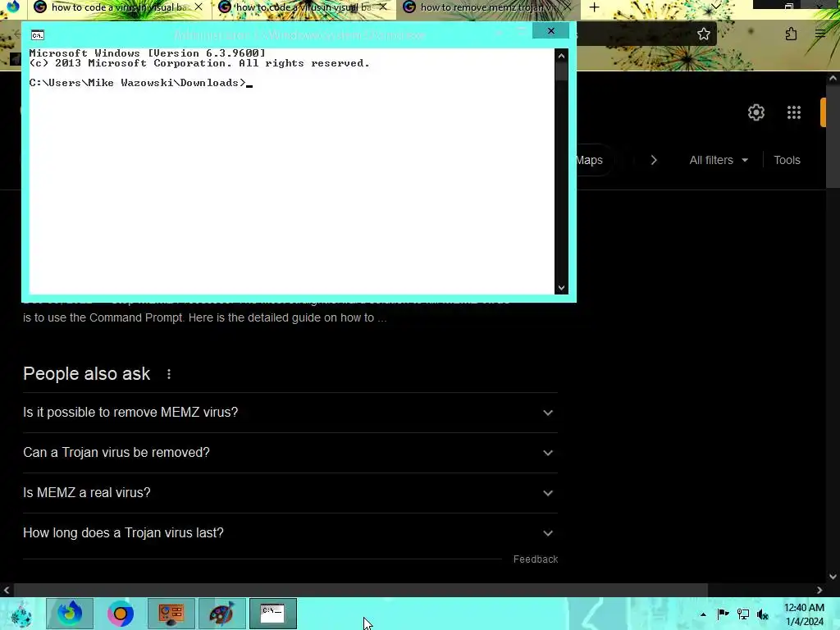Open the list all tabs dropdown
Screen dimensions: 840x630
715,7
